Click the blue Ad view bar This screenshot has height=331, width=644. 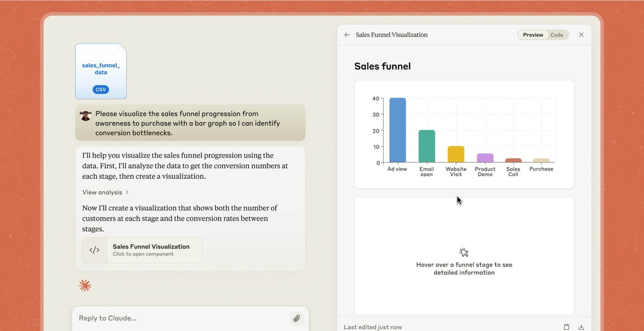397,130
